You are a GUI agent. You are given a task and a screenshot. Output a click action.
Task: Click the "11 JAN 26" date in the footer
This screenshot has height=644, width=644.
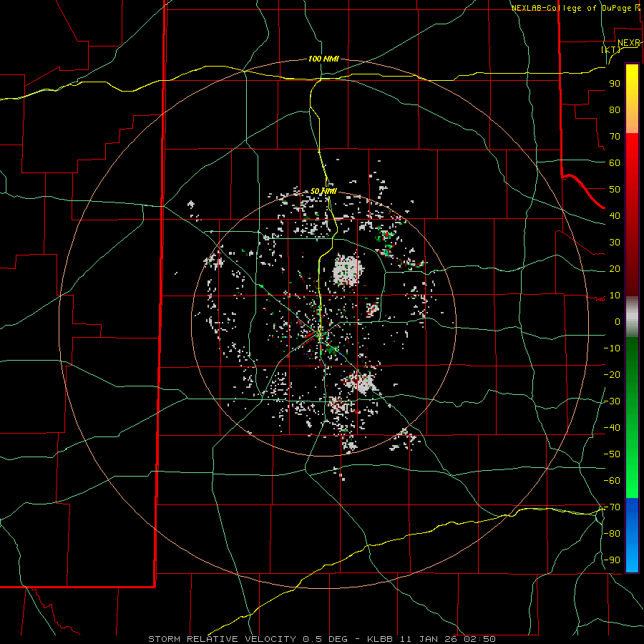[429, 639]
